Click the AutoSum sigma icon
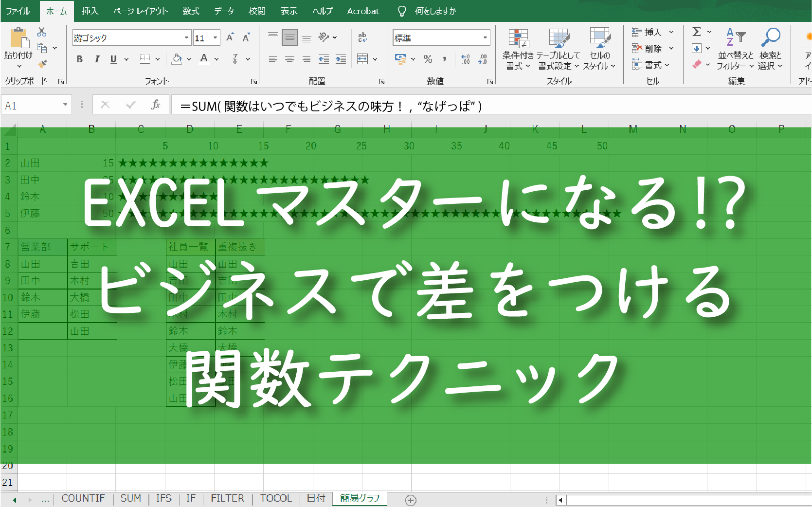Viewport: 812px width, 507px height. [697, 32]
